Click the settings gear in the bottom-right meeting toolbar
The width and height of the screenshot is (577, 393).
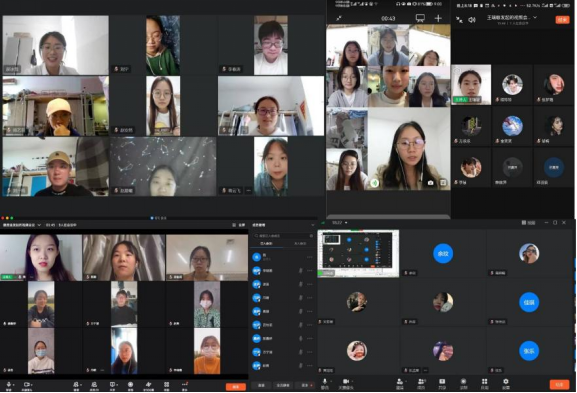[x=506, y=382]
